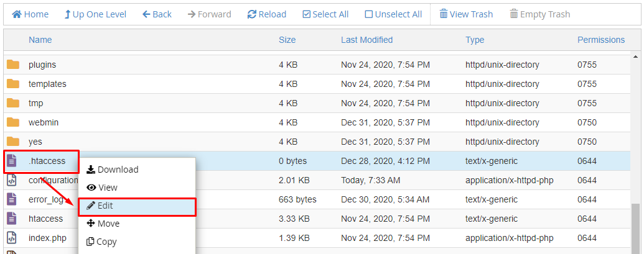Click Unselect All in the toolbar

[x=393, y=14]
